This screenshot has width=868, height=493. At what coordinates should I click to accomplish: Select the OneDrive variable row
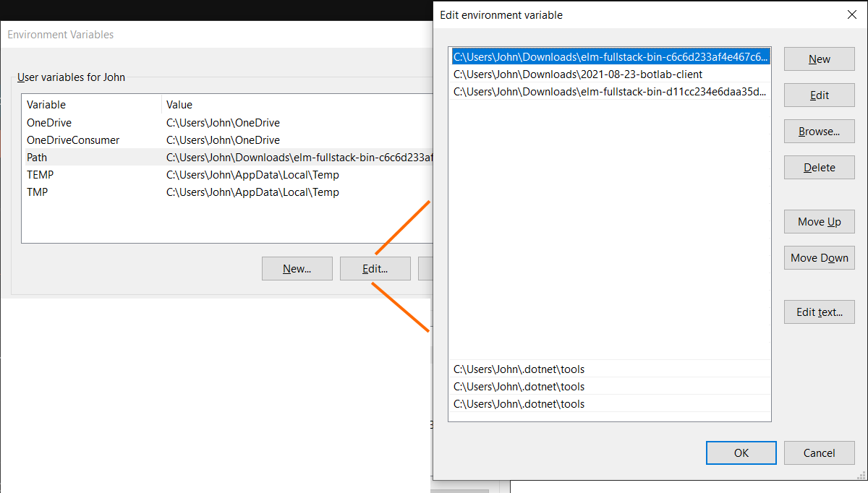(x=227, y=123)
